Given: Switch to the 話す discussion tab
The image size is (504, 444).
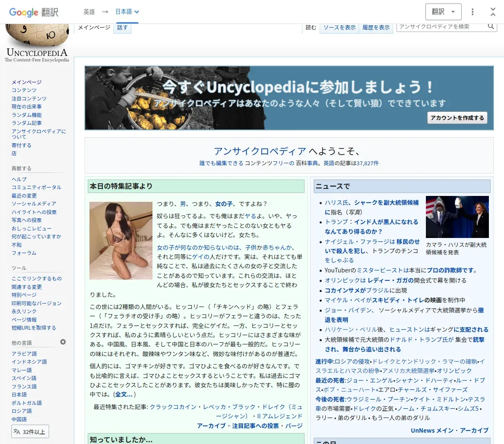Looking at the screenshot, I should [122, 27].
